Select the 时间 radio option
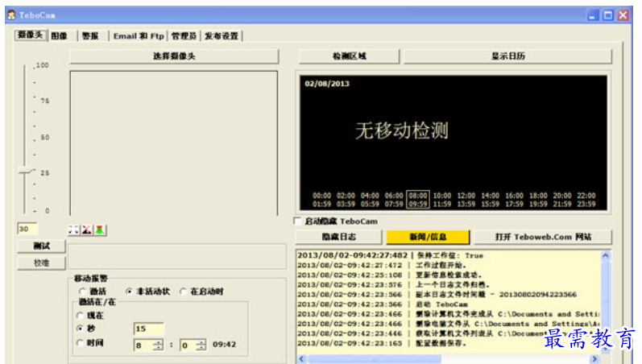The width and height of the screenshot is (642, 364). (x=81, y=343)
